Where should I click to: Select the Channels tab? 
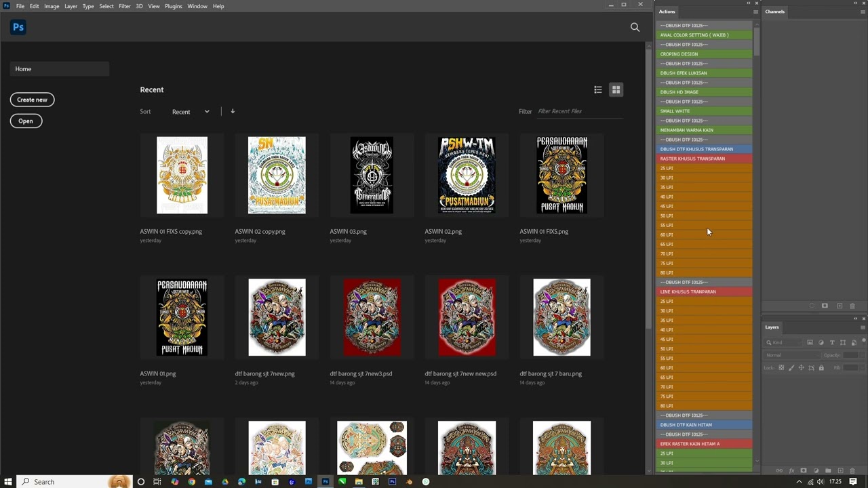[x=775, y=12]
